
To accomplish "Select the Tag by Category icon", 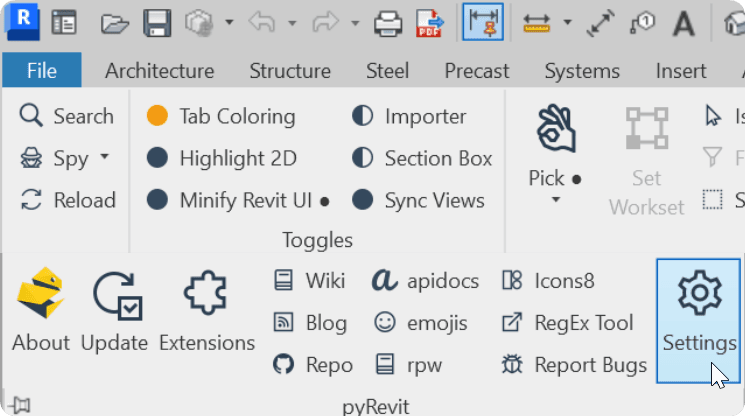I will click(x=642, y=22).
